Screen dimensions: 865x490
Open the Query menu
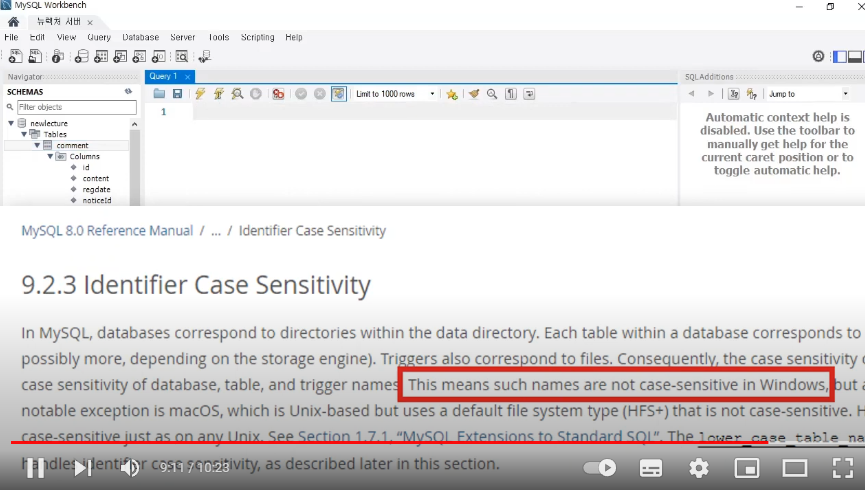[99, 37]
